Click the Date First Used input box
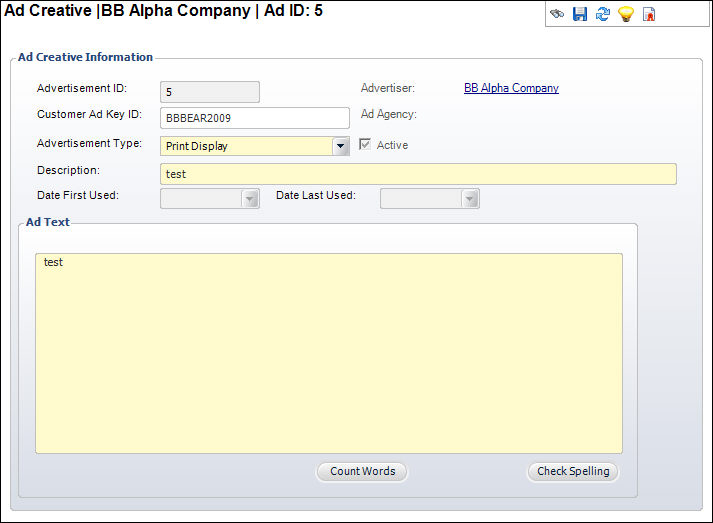 200,199
